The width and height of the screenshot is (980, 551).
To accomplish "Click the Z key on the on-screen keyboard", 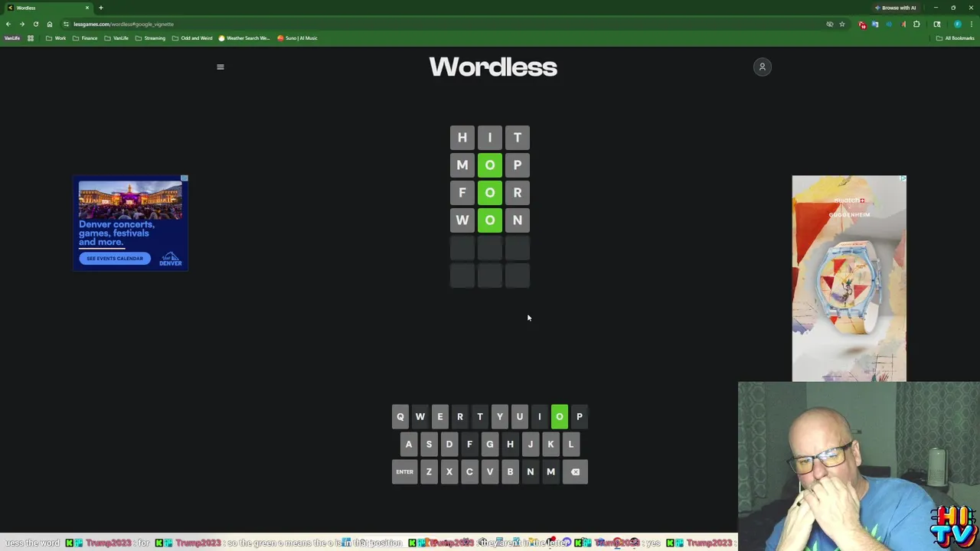I will [x=429, y=471].
